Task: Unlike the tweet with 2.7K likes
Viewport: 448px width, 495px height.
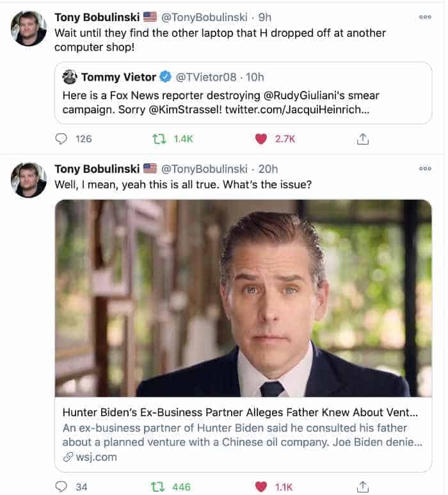Action: [261, 139]
